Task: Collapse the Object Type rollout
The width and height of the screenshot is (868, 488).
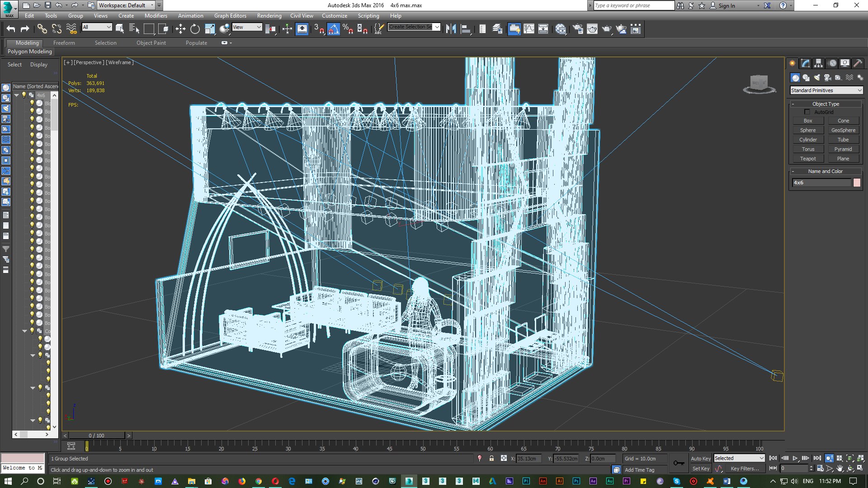Action: (x=826, y=104)
